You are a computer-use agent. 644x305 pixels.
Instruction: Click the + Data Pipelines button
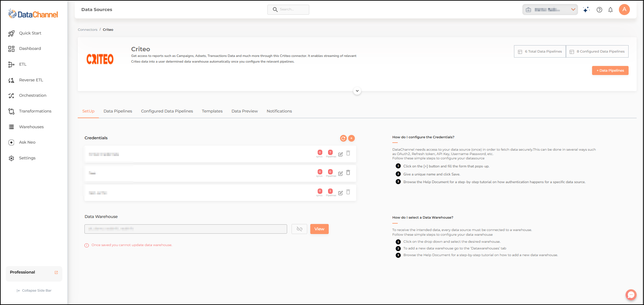(x=610, y=71)
